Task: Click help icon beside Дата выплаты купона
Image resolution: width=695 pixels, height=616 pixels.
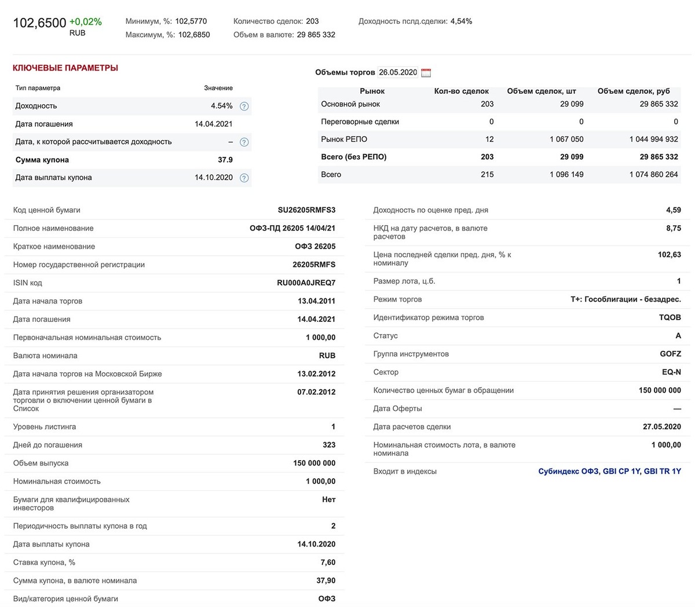Action: (x=244, y=178)
